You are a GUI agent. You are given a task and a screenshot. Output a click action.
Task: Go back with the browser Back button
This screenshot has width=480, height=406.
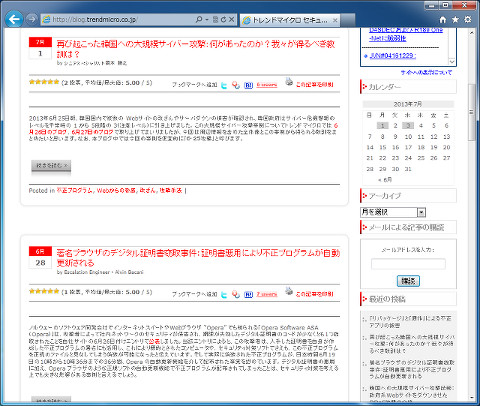click(14, 19)
